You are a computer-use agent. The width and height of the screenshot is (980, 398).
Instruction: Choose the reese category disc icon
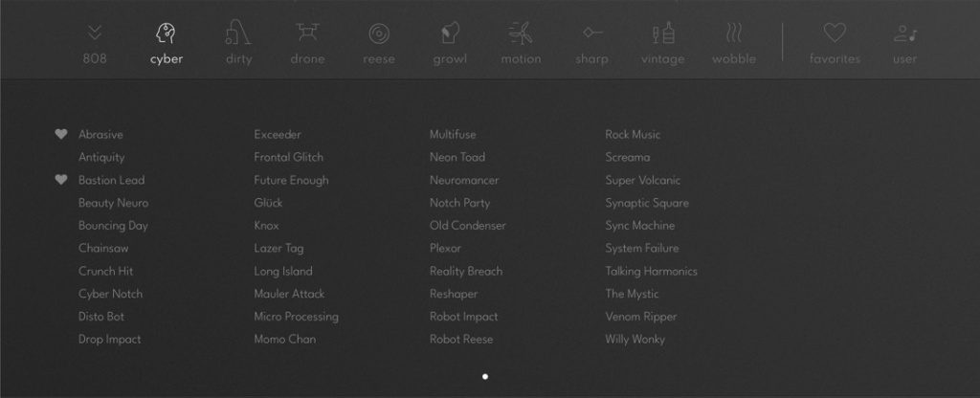pyautogui.click(x=379, y=33)
